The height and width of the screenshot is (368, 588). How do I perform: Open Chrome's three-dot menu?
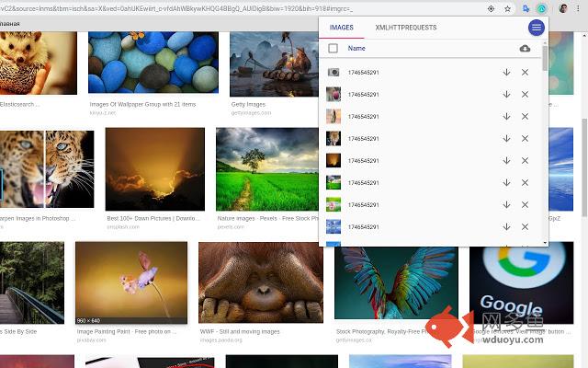pos(578,8)
